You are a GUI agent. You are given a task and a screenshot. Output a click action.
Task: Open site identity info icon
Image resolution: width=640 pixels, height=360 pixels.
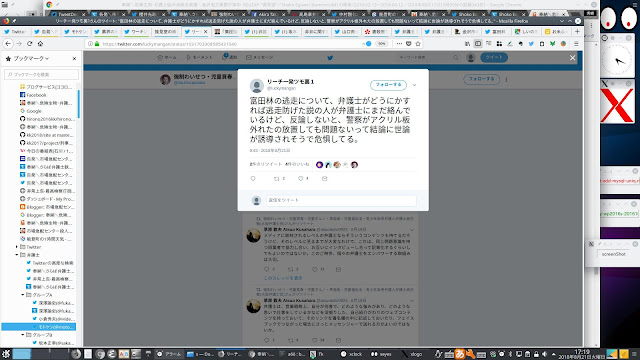[90, 44]
